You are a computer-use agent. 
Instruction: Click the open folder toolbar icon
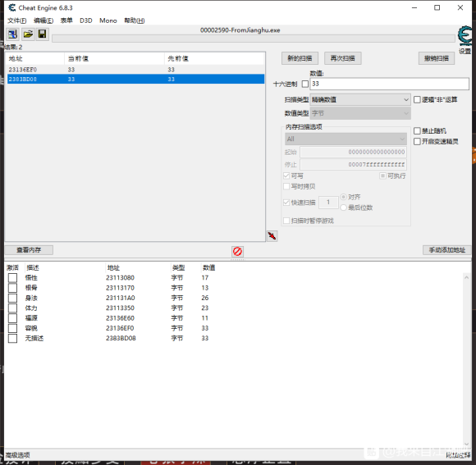(x=28, y=34)
